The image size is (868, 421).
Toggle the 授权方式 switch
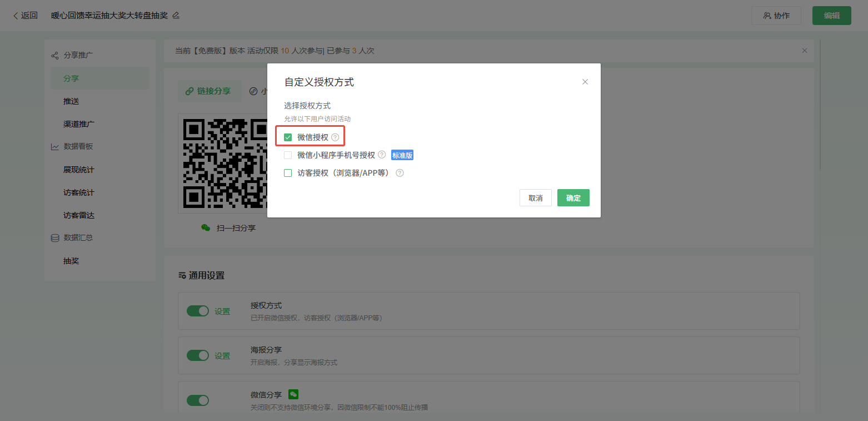(x=198, y=311)
